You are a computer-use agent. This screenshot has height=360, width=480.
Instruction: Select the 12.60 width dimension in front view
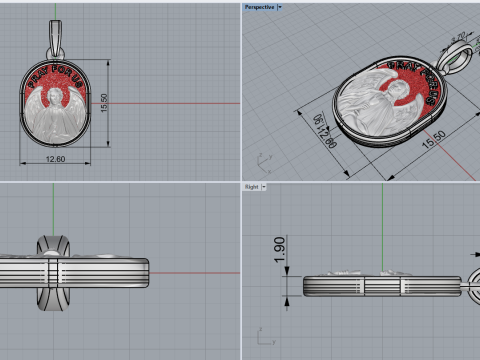point(55,159)
